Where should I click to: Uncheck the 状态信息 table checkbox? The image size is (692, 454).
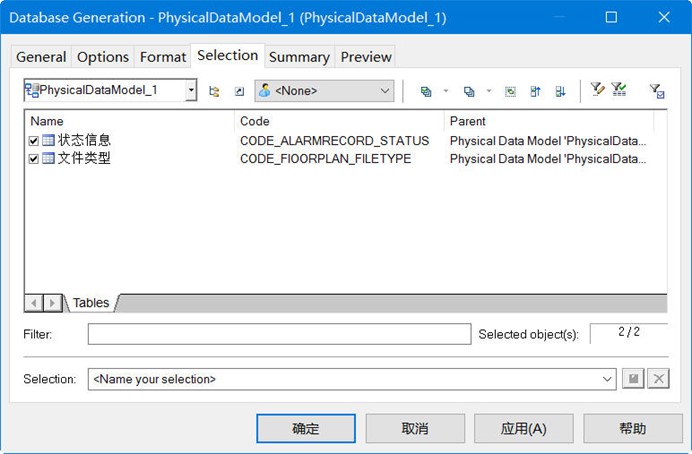34,141
